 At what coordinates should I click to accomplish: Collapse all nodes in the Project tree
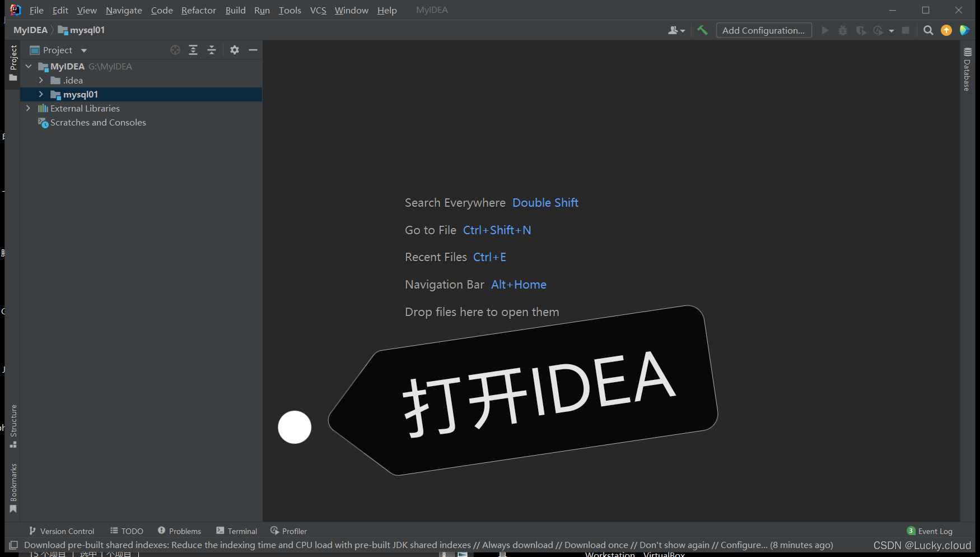click(x=212, y=50)
